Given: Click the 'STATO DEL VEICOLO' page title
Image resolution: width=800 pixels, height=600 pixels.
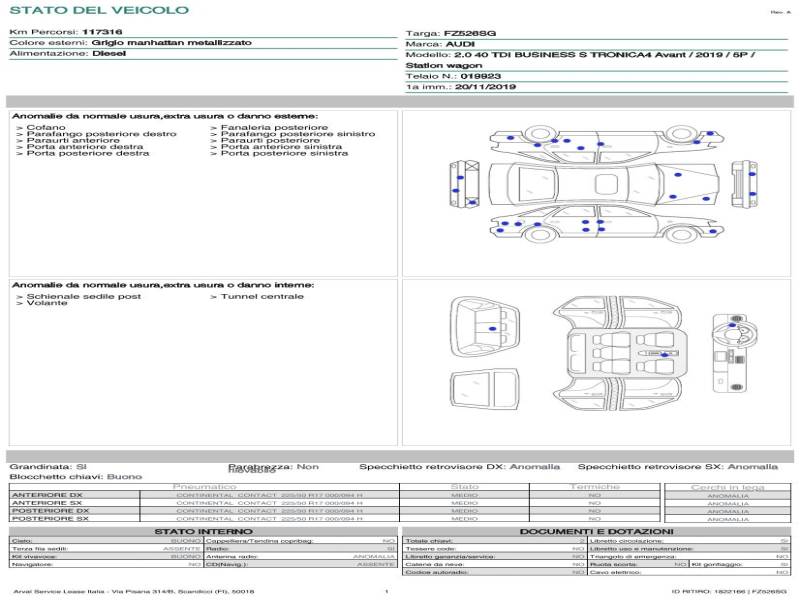Looking at the screenshot, I should click(x=99, y=10).
